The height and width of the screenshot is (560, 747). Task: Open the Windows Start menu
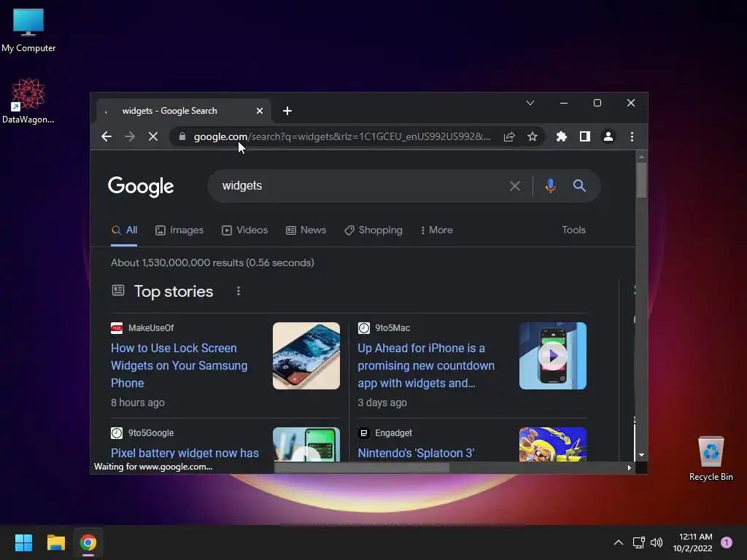[x=23, y=542]
